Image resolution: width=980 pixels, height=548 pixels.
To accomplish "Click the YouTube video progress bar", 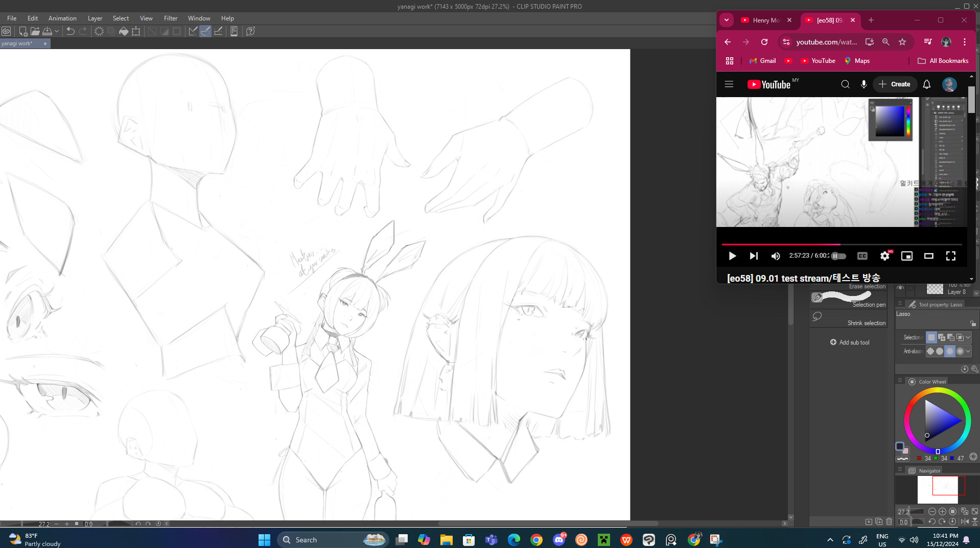I will click(842, 244).
